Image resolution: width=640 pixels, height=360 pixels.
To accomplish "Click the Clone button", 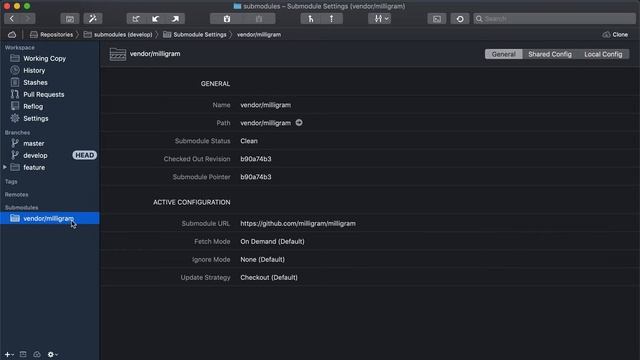I will pos(615,35).
